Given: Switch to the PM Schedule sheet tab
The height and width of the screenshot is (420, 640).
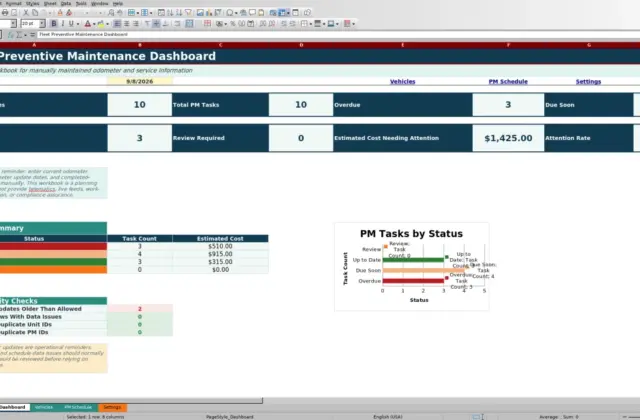Looking at the screenshot, I should (x=78, y=407).
